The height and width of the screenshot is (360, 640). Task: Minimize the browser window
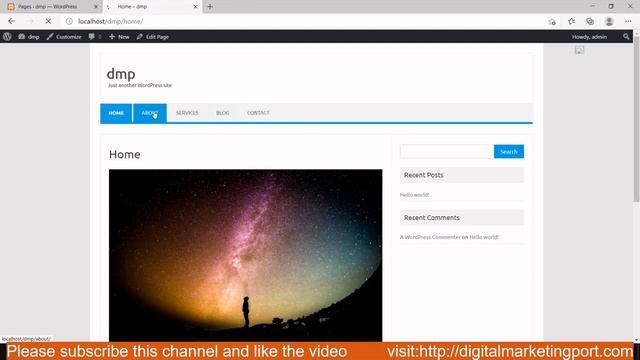592,7
